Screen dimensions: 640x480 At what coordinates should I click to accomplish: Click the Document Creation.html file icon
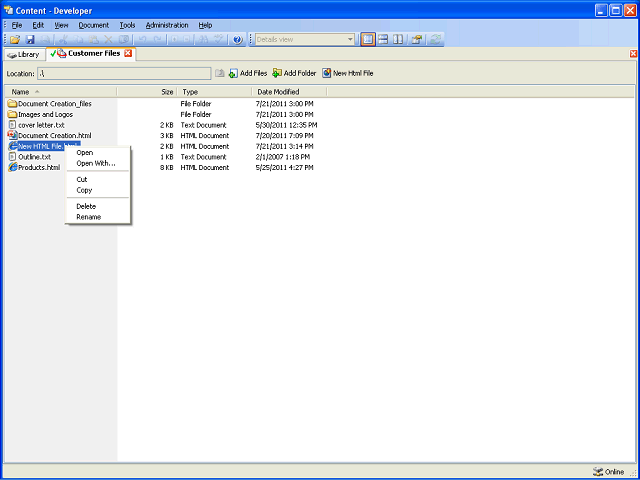(13, 135)
